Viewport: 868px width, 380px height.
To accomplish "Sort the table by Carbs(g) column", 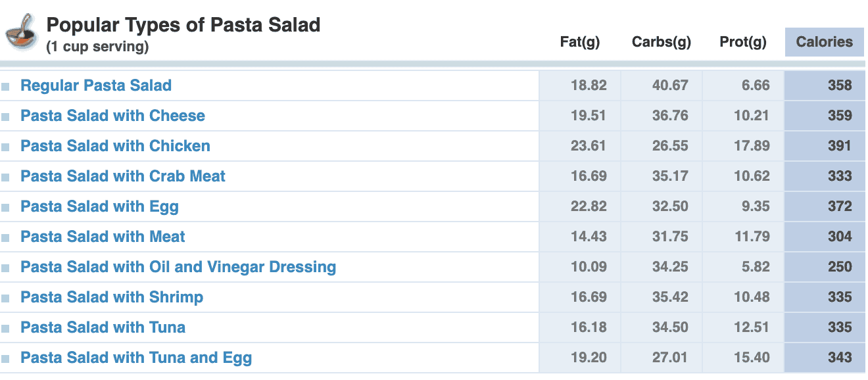I will pos(661,41).
